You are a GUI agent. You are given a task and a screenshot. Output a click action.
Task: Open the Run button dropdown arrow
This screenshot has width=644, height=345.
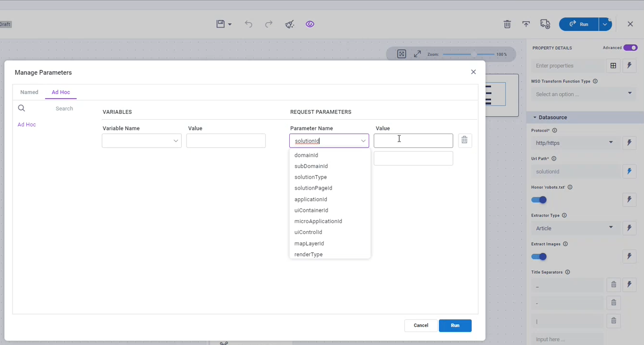(604, 24)
